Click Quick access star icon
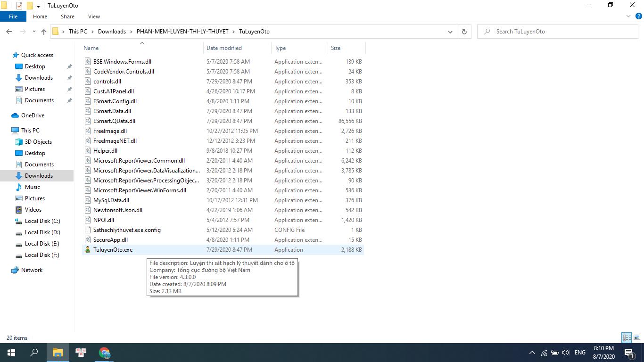 click(16, 55)
